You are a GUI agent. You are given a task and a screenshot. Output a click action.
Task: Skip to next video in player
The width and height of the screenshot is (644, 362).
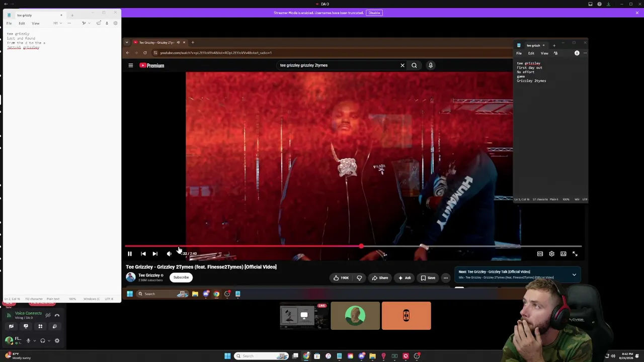point(155,254)
